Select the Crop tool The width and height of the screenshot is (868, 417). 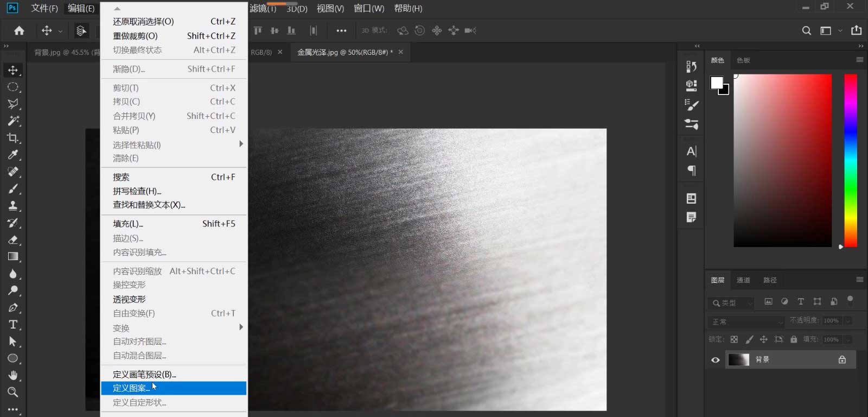tap(13, 138)
